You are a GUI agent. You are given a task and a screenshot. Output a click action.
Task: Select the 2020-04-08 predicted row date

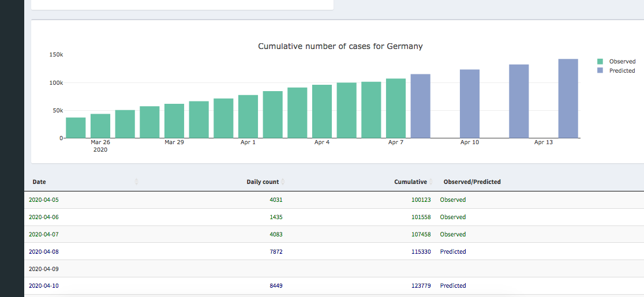coord(43,252)
